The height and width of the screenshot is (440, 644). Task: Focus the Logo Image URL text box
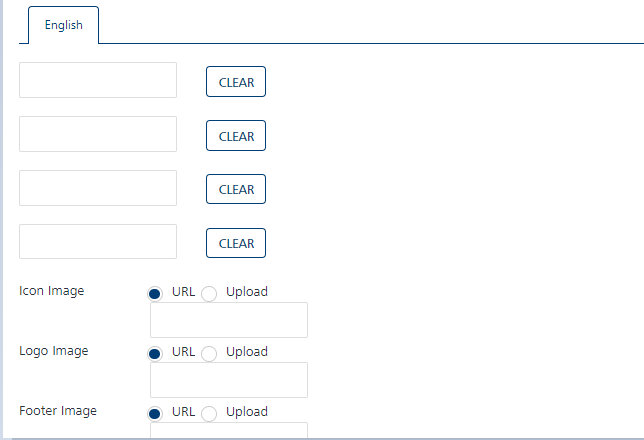click(x=229, y=380)
